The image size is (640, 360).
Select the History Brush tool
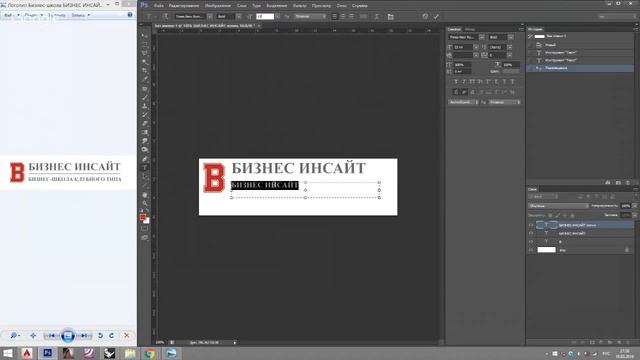click(x=144, y=115)
